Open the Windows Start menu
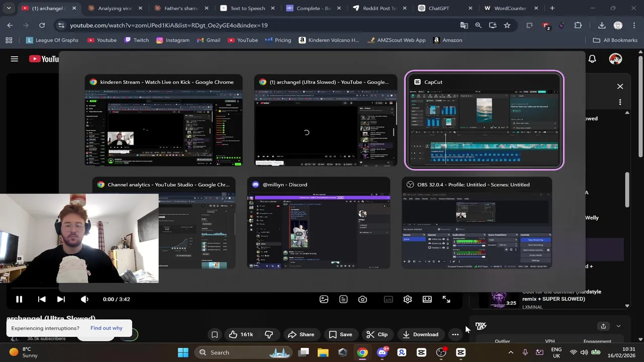Image resolution: width=644 pixels, height=362 pixels. (x=183, y=352)
